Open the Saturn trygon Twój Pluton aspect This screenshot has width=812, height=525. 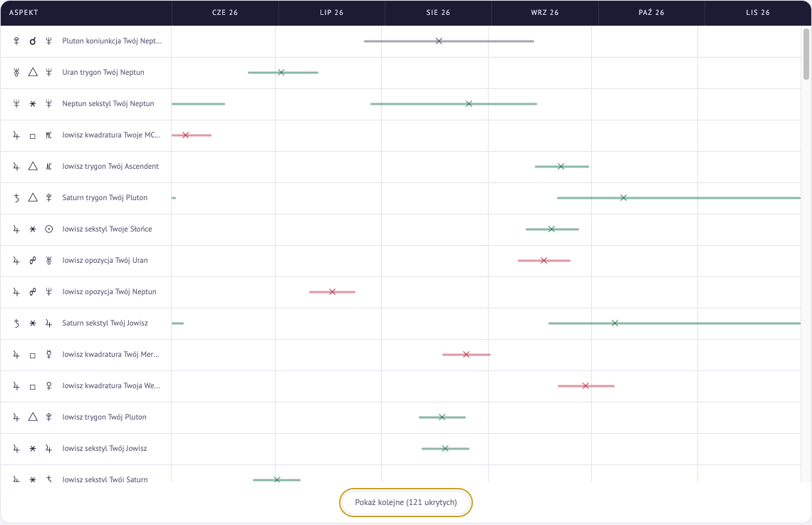pyautogui.click(x=105, y=198)
